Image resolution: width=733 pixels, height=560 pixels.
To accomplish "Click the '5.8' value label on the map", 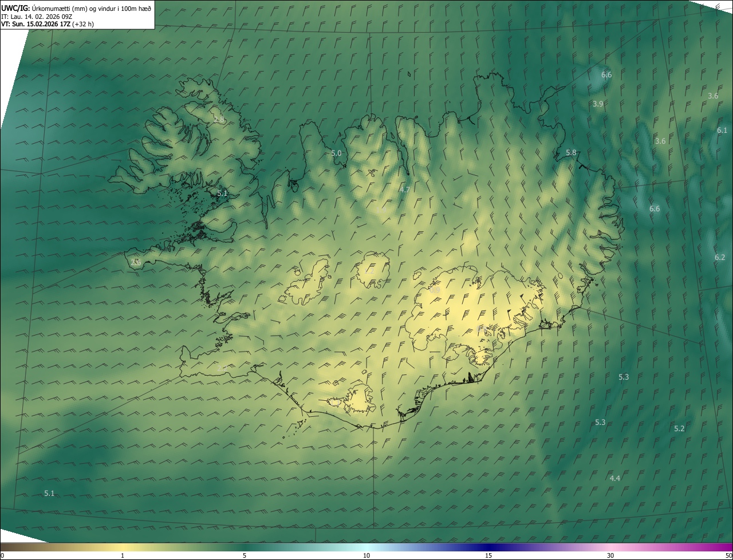I will (571, 153).
